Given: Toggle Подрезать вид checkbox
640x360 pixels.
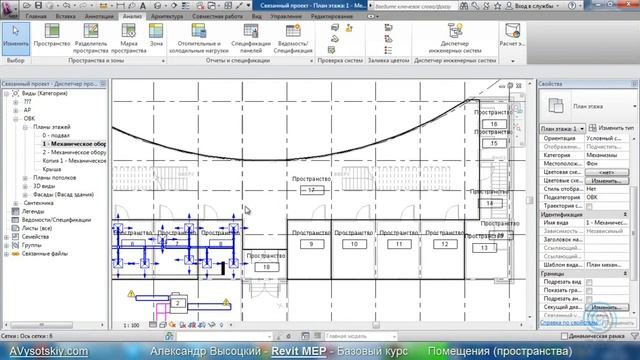Looking at the screenshot, I should tap(589, 282).
